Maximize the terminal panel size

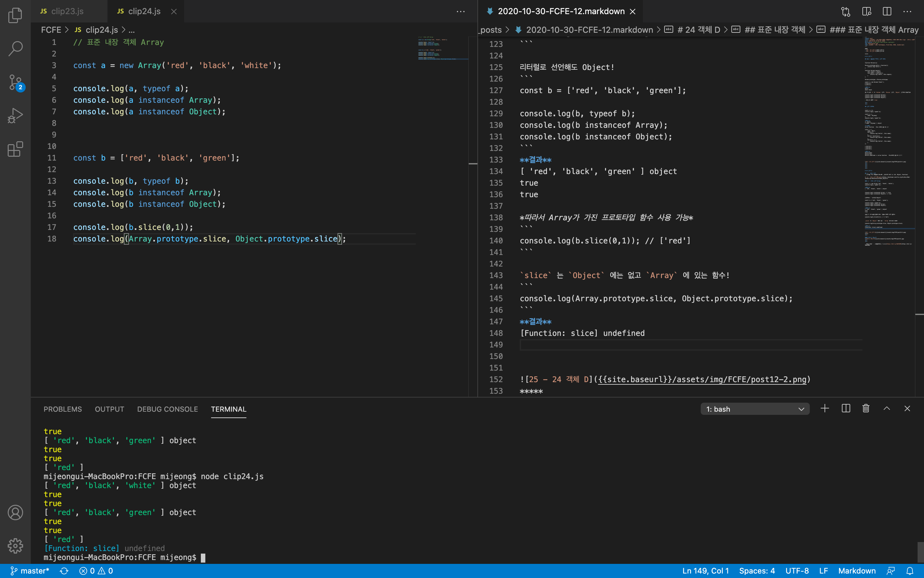tap(886, 409)
